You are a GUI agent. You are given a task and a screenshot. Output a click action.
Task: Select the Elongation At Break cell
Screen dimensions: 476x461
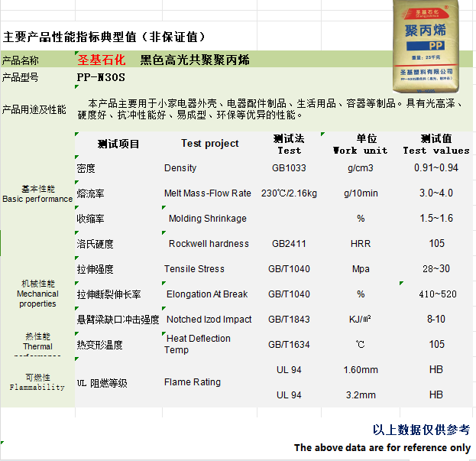pyautogui.click(x=207, y=294)
